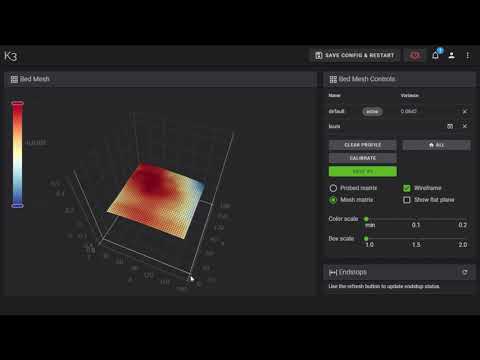Click the Clear Profile button

(x=363, y=145)
